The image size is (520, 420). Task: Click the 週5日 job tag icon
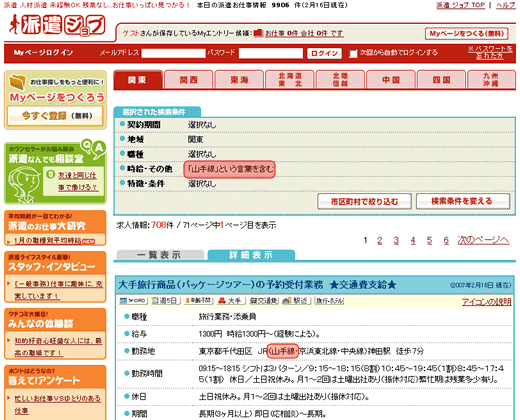[x=166, y=301]
